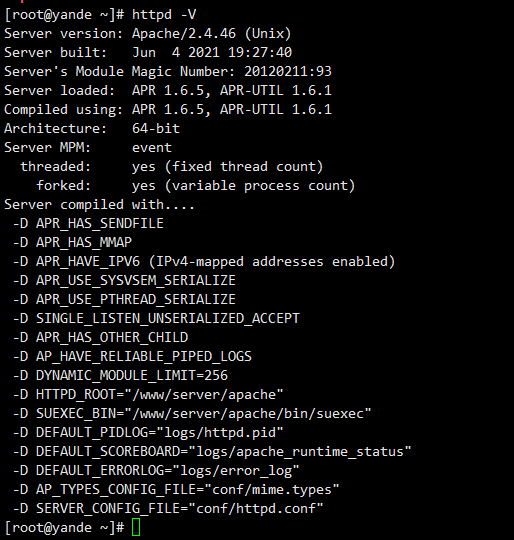Image resolution: width=514 pixels, height=540 pixels.
Task: Click the "fixed thread count" text
Action: (x=244, y=167)
